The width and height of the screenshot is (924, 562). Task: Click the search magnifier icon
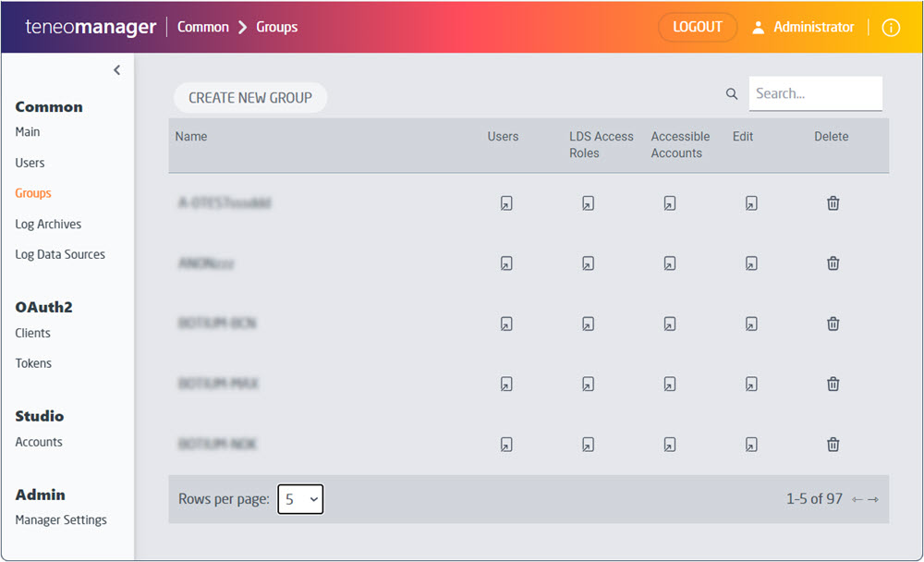[731, 93]
